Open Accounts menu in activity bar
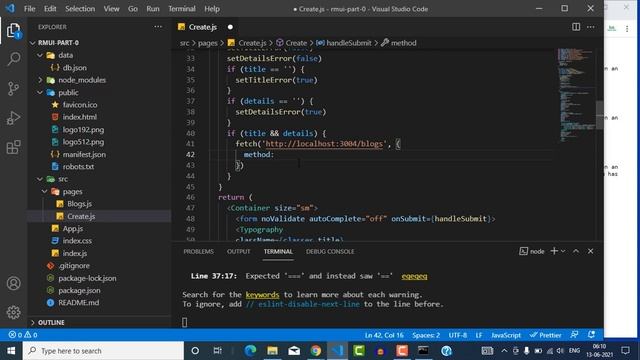This screenshot has width=640, height=360. (13, 283)
